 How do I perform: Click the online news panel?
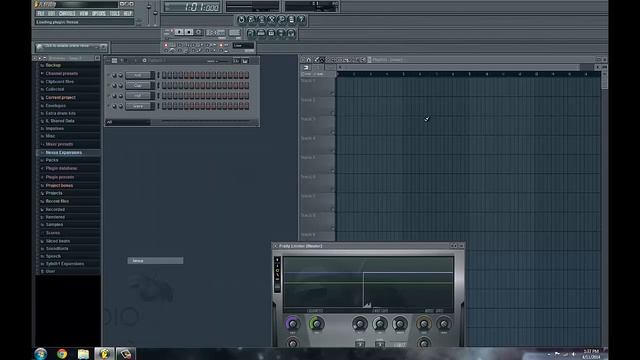pyautogui.click(x=72, y=47)
